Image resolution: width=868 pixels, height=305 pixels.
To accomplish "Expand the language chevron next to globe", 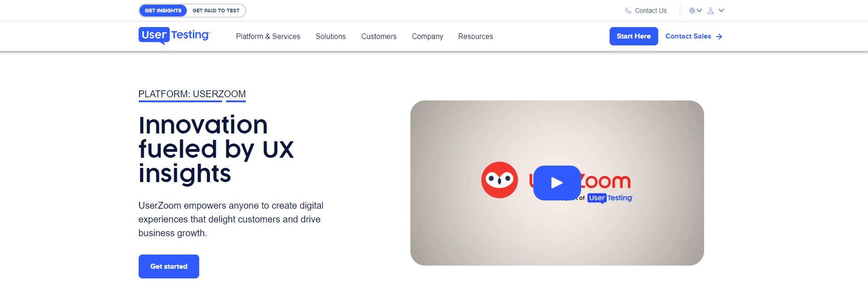I will pyautogui.click(x=700, y=11).
